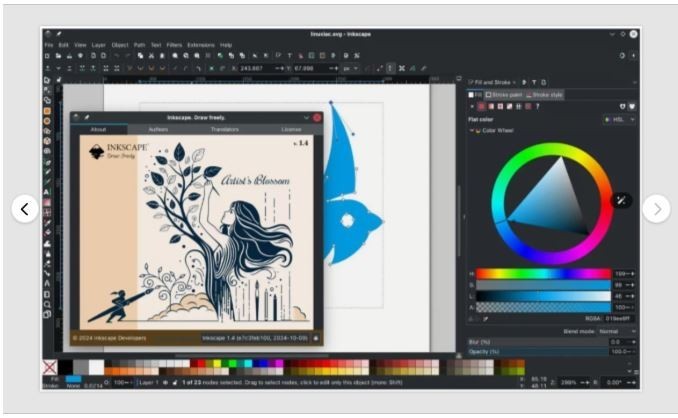678x418 pixels.
Task: Select the Zoom magnifier tool in toolbox
Action: coord(47,304)
